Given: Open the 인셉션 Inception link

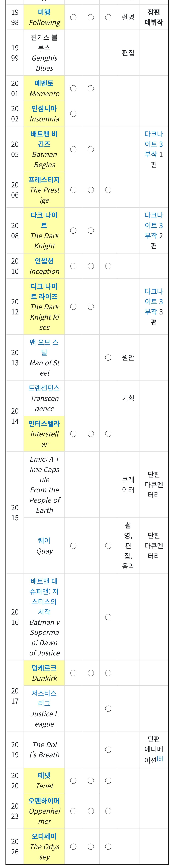Looking at the screenshot, I should click(x=44, y=261).
